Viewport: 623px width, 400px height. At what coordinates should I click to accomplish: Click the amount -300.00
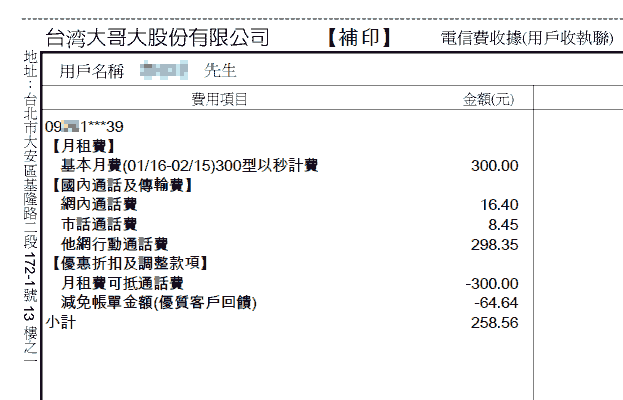(492, 284)
